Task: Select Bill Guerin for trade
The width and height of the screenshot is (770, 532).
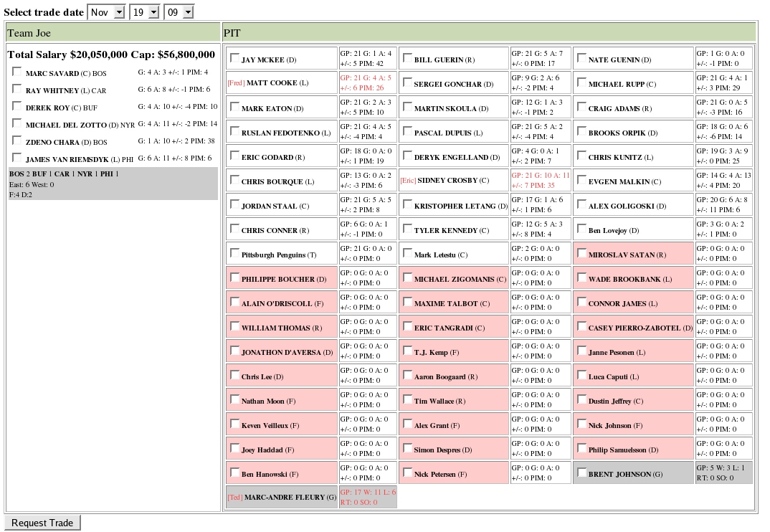Action: (407, 58)
